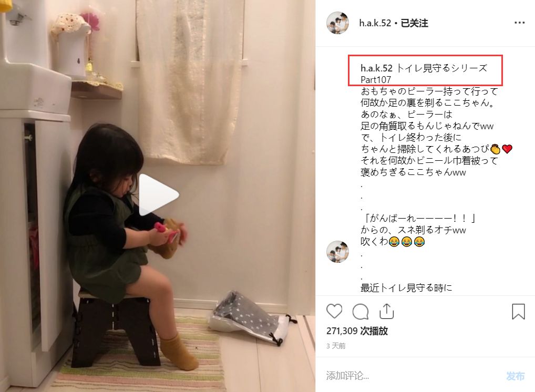Screen dimensions: 535x392
Task: Open the three-dot more options menu
Action: pos(519,23)
